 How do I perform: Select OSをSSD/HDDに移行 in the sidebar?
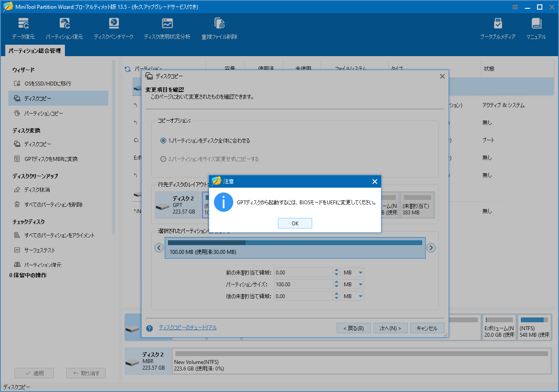click(x=47, y=83)
